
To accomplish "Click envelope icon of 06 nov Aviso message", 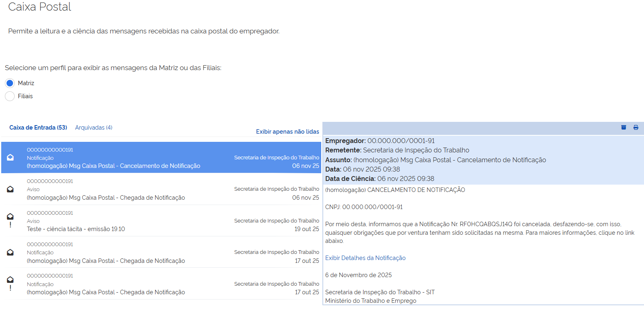I will tap(11, 189).
